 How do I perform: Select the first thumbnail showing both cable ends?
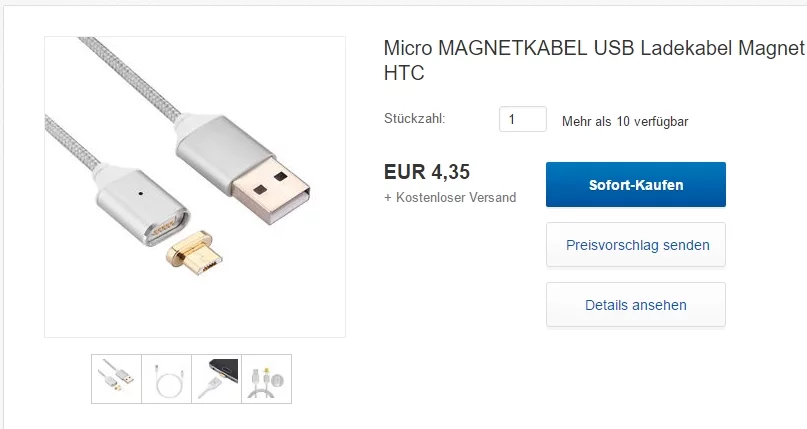coord(116,379)
